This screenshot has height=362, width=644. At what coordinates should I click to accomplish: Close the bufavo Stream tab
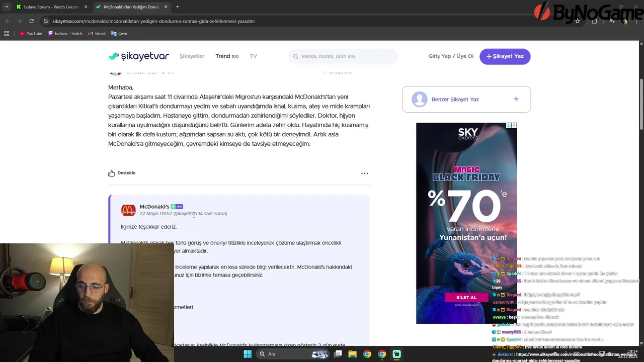[x=86, y=7]
